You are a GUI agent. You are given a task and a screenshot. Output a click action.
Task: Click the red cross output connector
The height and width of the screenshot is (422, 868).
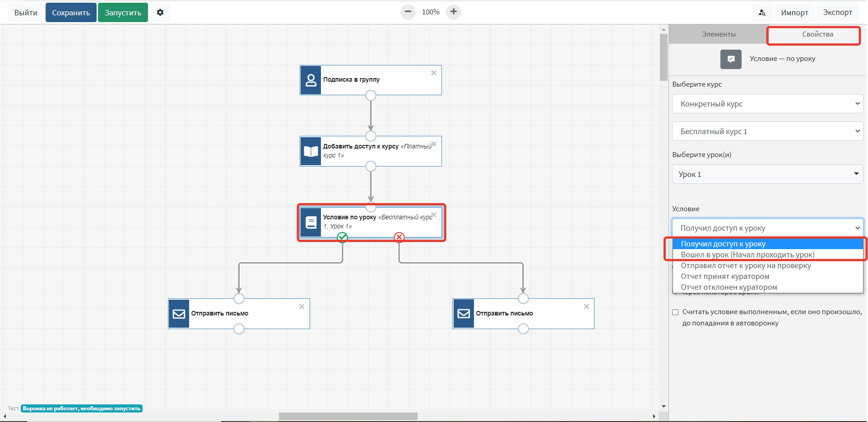399,237
